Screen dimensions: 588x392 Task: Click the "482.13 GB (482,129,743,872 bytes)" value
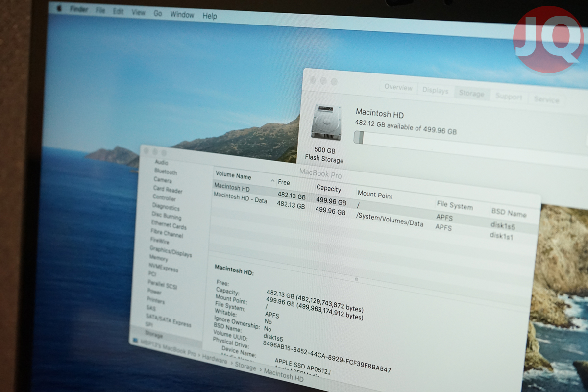(315, 302)
